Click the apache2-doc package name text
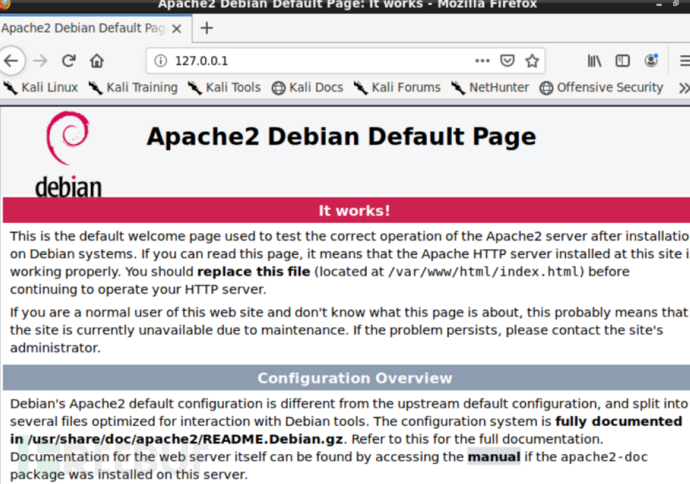The image size is (690, 484). (604, 457)
